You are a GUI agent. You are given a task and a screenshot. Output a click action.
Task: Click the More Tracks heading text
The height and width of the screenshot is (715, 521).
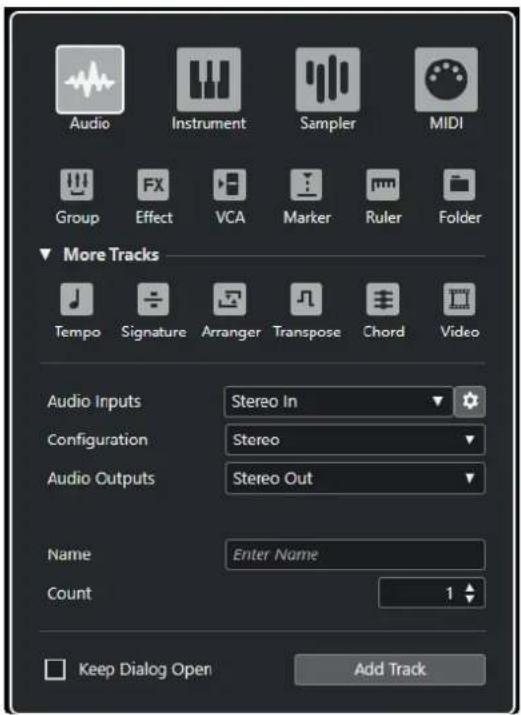[x=111, y=254]
